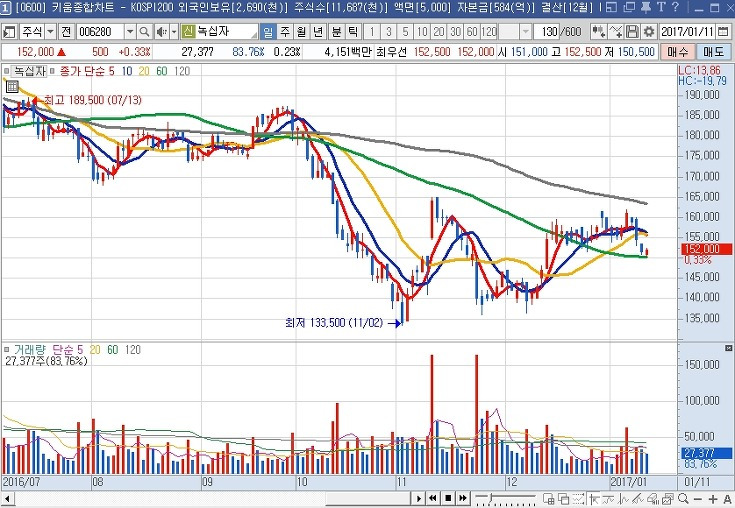Screen dimensions: 735x508
Task: Click the magnifier zoom icon in bottom bar
Action: point(683,498)
